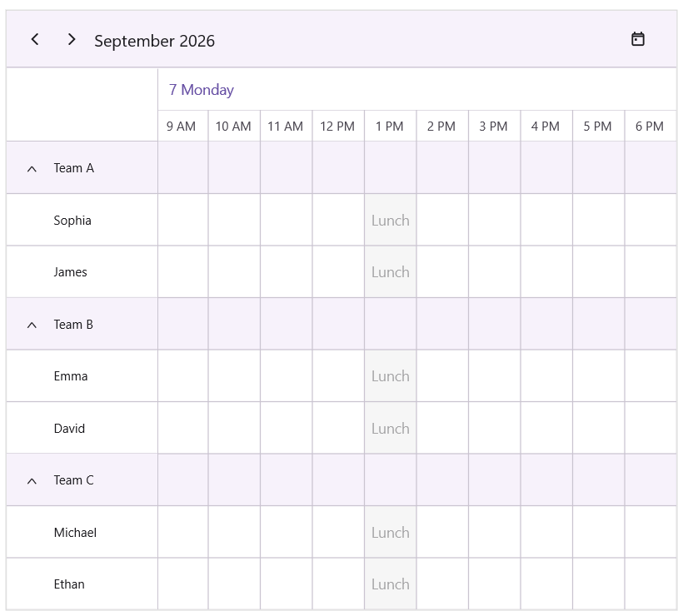Select James's 12 PM cell
The height and width of the screenshot is (616, 683).
point(338,272)
